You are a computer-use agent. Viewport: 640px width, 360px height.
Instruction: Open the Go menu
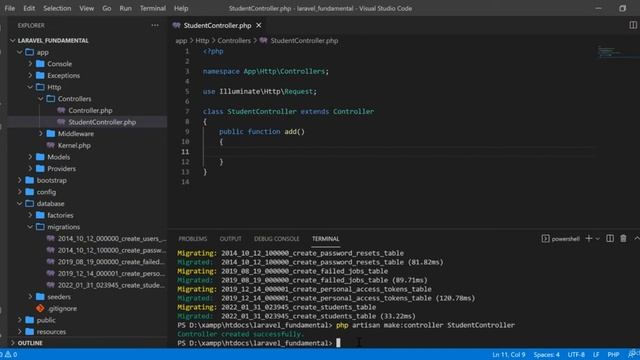(x=107, y=8)
